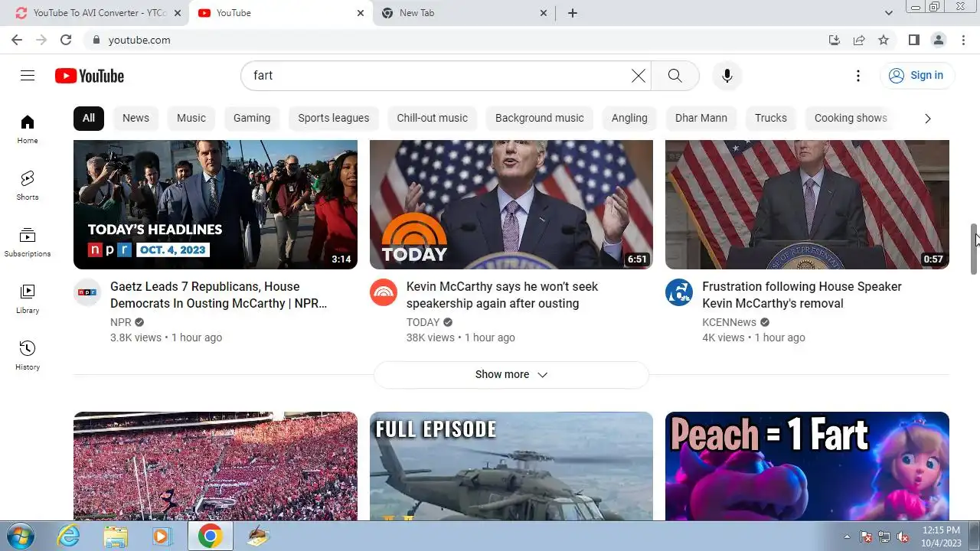The width and height of the screenshot is (980, 551).
Task: Open Subscriptions in the sidebar
Action: (28, 243)
